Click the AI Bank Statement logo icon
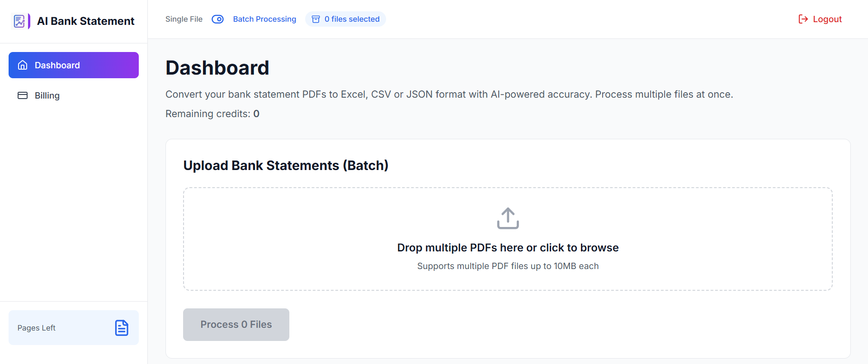Viewport: 868px width, 364px height. [x=20, y=21]
